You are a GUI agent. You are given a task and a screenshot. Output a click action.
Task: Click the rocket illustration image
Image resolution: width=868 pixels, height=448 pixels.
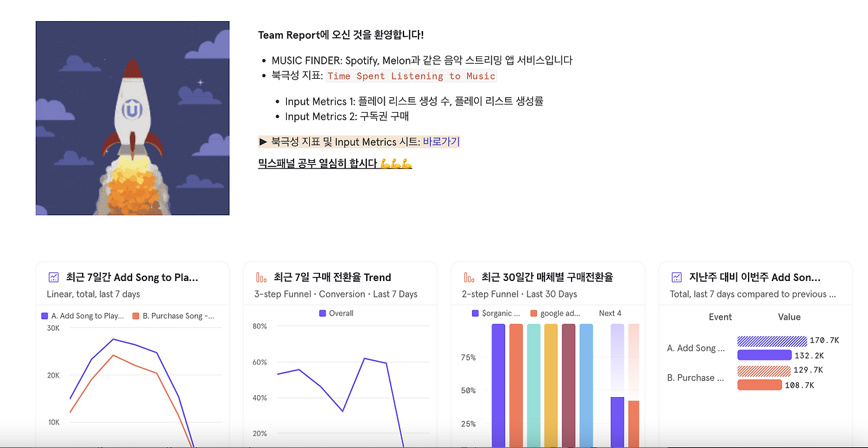point(132,117)
